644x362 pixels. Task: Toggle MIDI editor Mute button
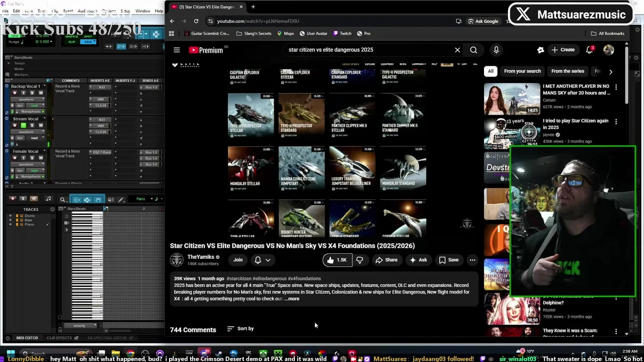(x=34, y=199)
